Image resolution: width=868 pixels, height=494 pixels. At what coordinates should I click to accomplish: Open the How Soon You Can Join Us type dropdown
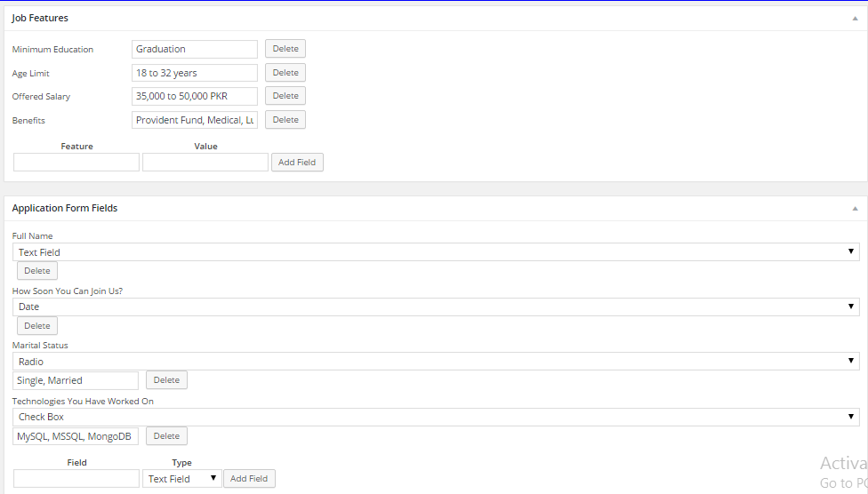(436, 307)
